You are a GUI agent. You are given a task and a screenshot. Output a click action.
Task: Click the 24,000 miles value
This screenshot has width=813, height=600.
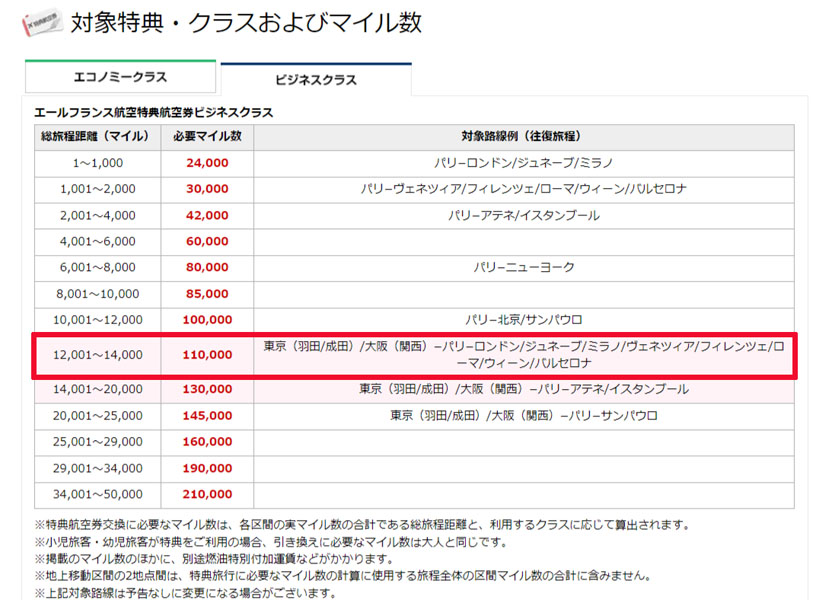(207, 163)
